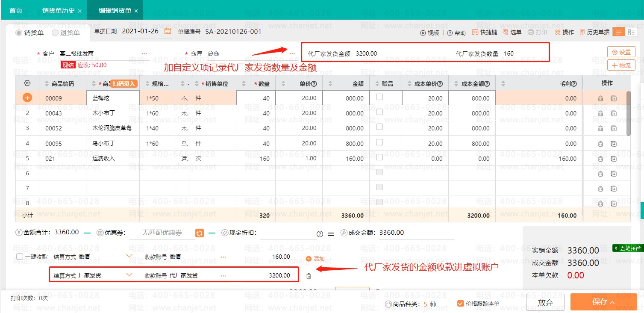Click the 物流 add logistics button
This screenshot has height=313, width=644.
(621, 65)
